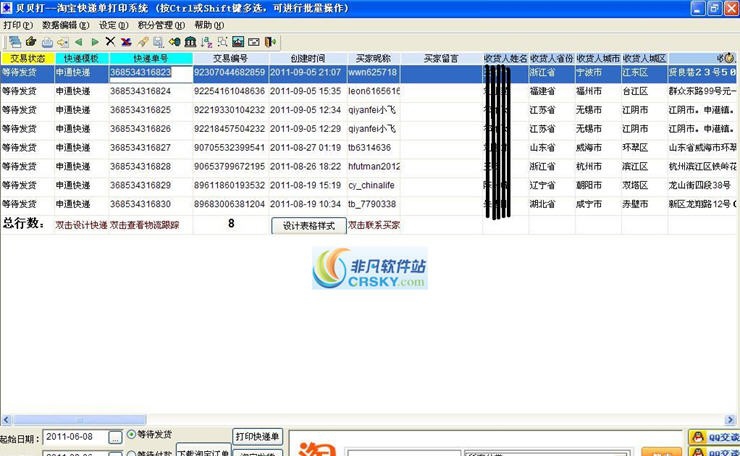740x456 pixels.
Task: Click creation time 2011-09-05 12:34
Action: click(x=305, y=110)
